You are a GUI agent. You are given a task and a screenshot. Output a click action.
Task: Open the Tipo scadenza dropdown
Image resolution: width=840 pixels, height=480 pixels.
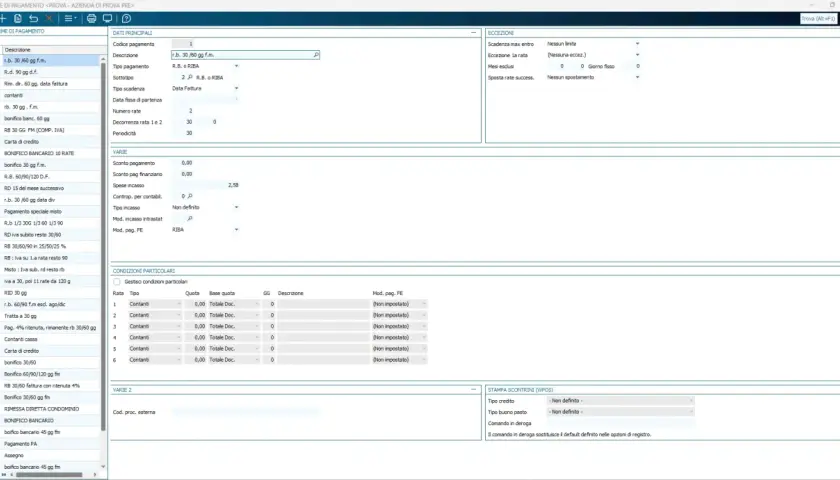tap(236, 88)
